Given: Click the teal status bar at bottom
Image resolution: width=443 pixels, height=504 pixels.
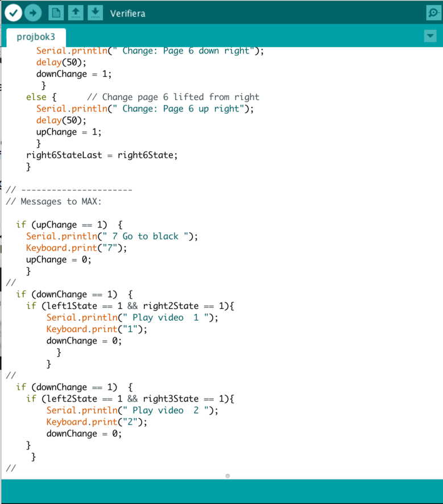Looking at the screenshot, I should (x=221, y=491).
